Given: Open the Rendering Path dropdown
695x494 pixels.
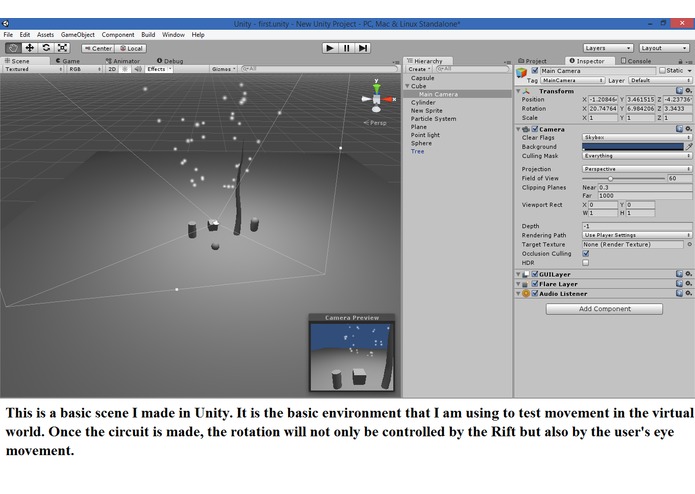Looking at the screenshot, I should 636,235.
